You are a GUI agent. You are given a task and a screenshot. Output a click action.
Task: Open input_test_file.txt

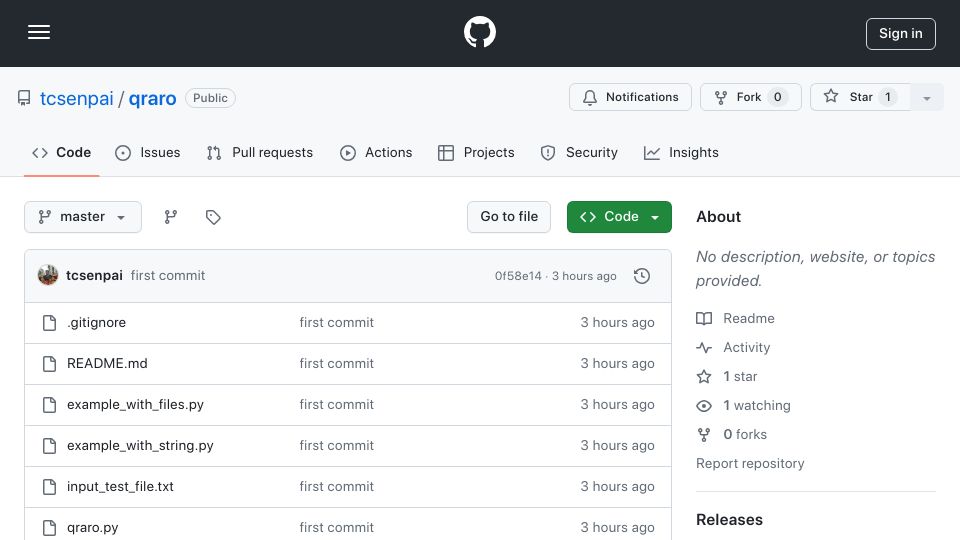120,487
